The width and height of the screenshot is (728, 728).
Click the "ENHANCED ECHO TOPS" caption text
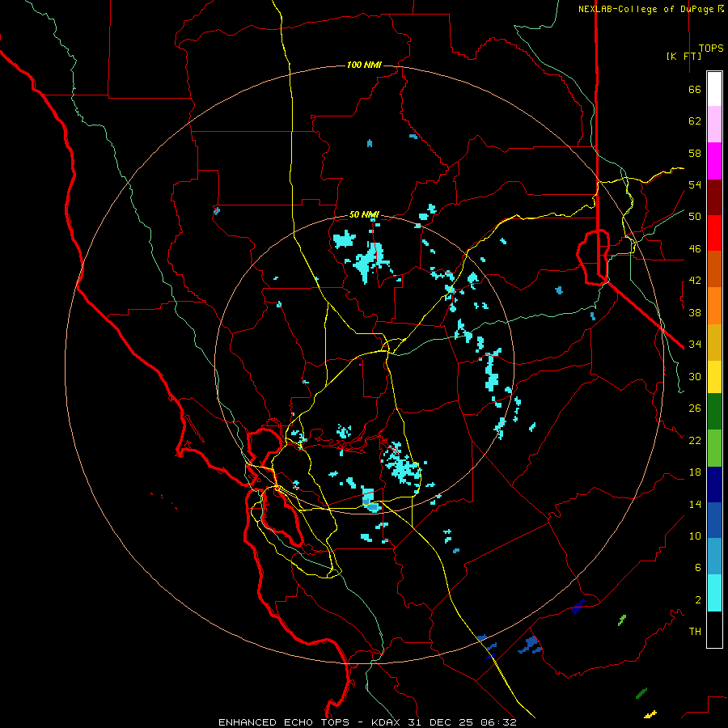284,722
